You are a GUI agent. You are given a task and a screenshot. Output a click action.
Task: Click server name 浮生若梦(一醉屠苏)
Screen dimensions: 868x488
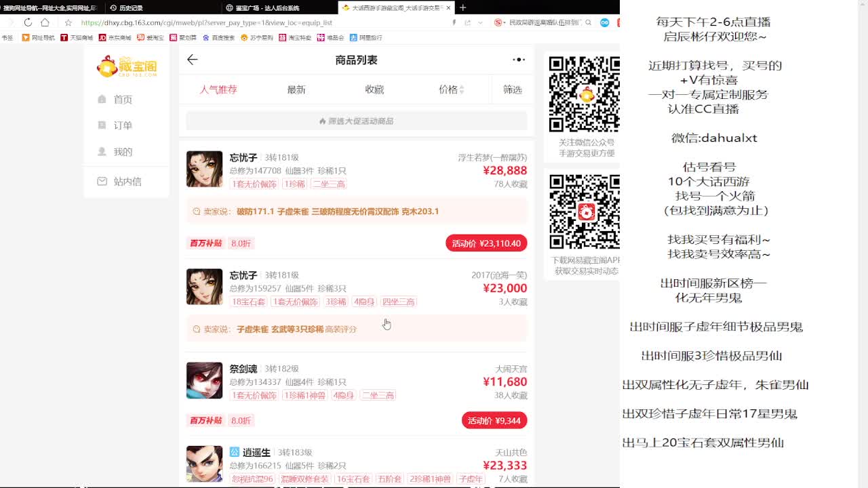(492, 157)
